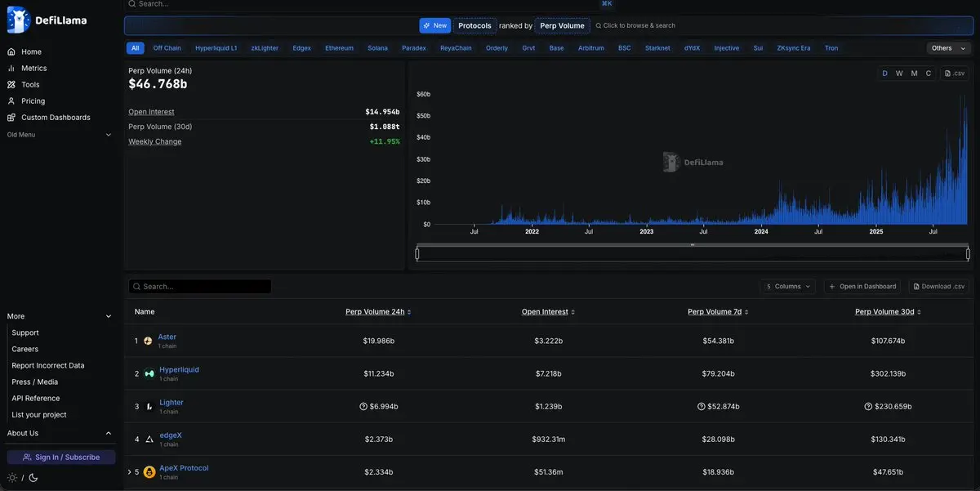Collapse the More section

(x=60, y=316)
